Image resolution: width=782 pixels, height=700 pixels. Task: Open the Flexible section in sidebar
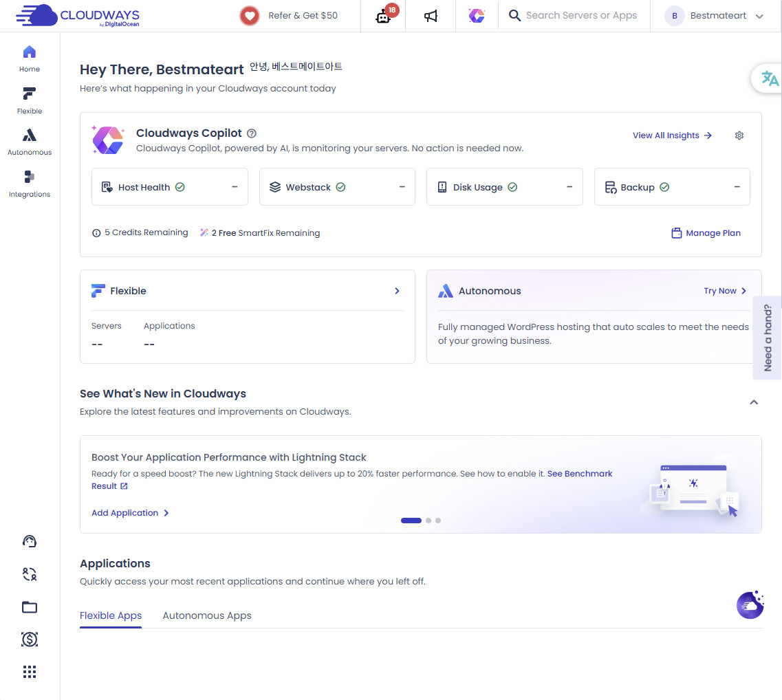tap(30, 100)
